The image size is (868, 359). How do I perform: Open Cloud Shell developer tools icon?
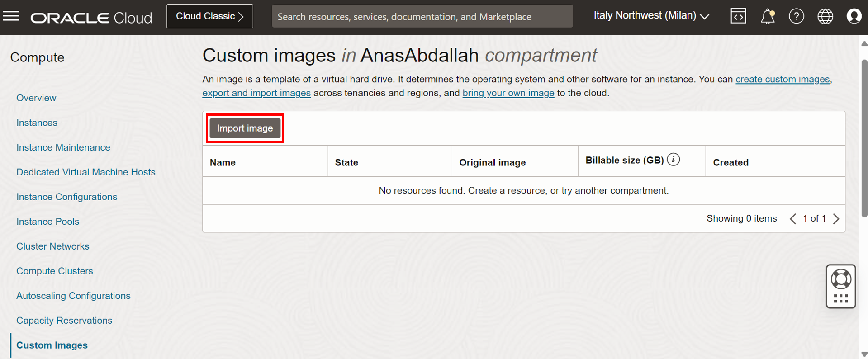738,16
